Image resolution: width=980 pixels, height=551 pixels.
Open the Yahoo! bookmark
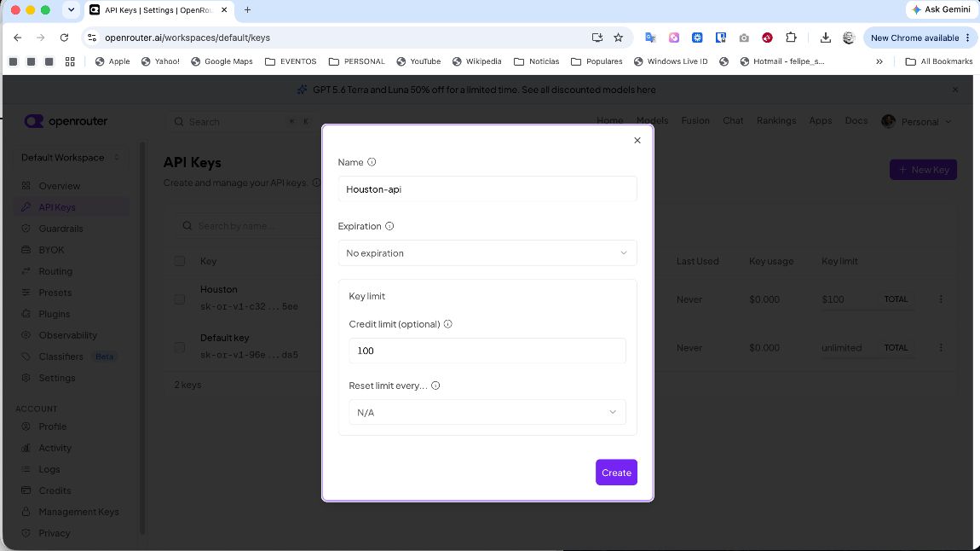tap(160, 61)
